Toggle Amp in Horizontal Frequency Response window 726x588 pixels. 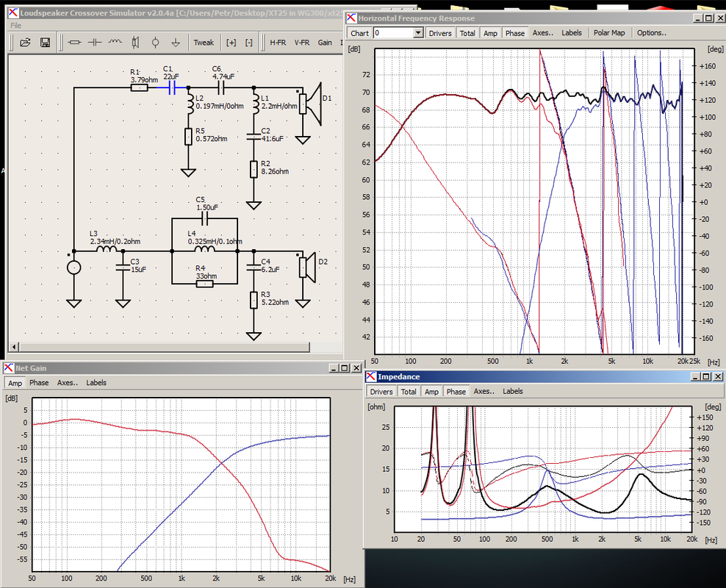[490, 33]
